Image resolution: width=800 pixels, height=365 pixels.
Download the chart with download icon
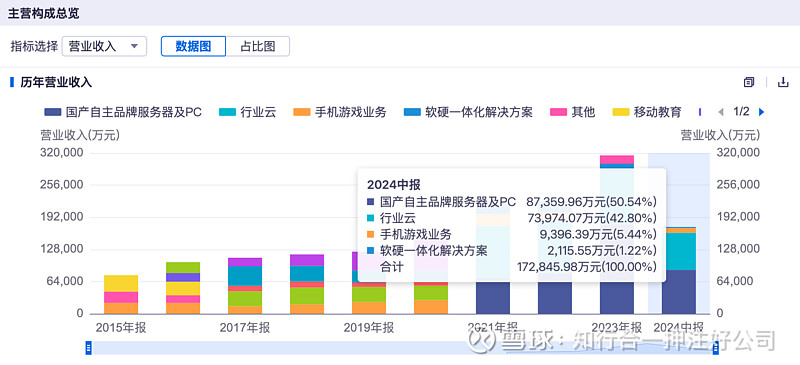pyautogui.click(x=783, y=82)
